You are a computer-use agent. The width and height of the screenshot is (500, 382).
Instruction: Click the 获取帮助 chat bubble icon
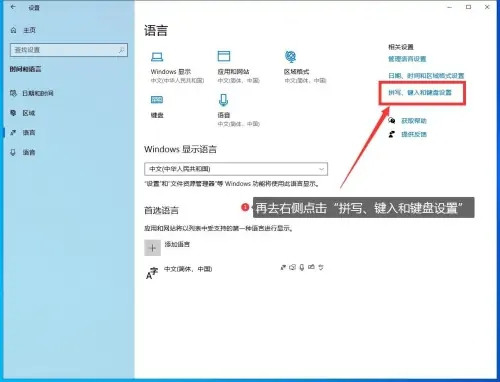pos(392,120)
